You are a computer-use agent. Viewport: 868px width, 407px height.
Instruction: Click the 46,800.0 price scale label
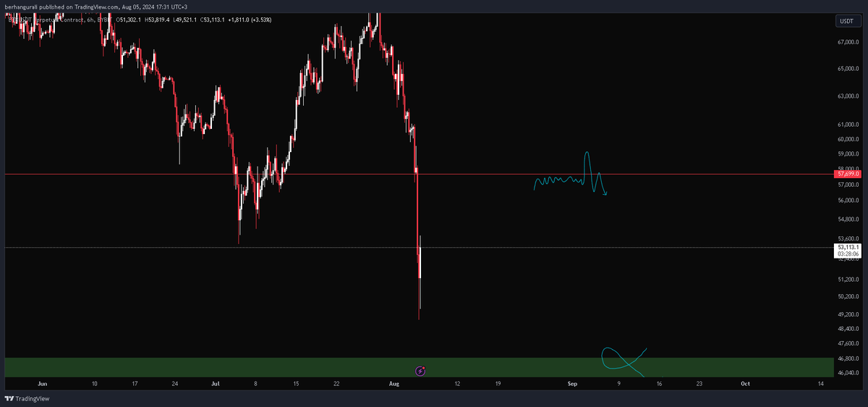pos(848,358)
